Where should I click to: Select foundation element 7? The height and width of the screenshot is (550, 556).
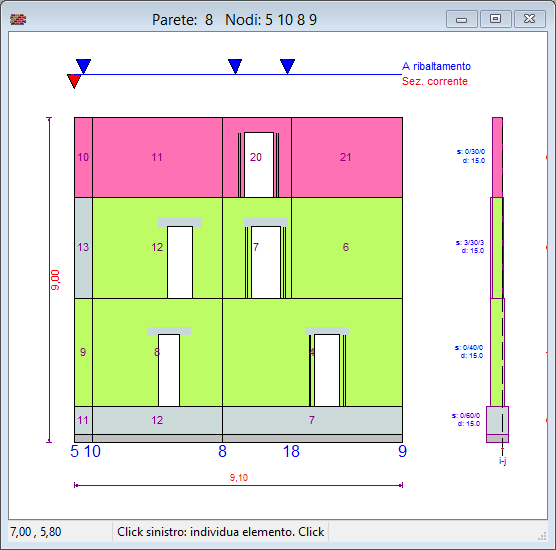click(x=312, y=420)
